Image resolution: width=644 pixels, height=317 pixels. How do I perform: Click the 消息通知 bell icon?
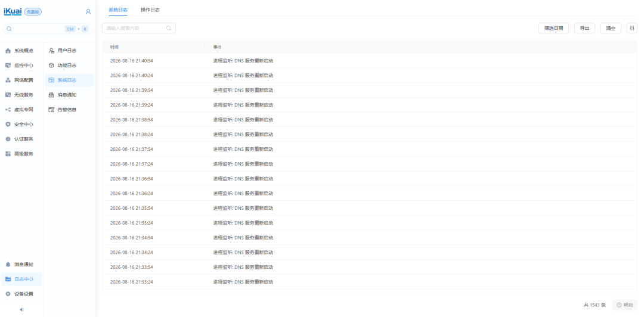(x=8, y=265)
